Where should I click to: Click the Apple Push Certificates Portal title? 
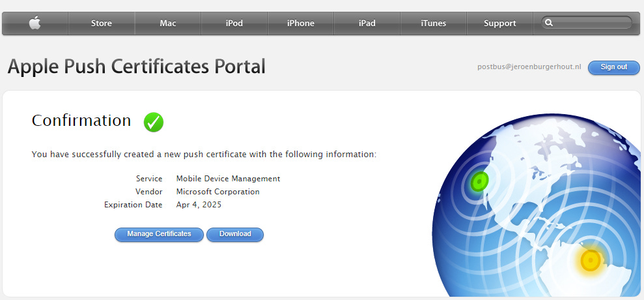pyautogui.click(x=136, y=67)
